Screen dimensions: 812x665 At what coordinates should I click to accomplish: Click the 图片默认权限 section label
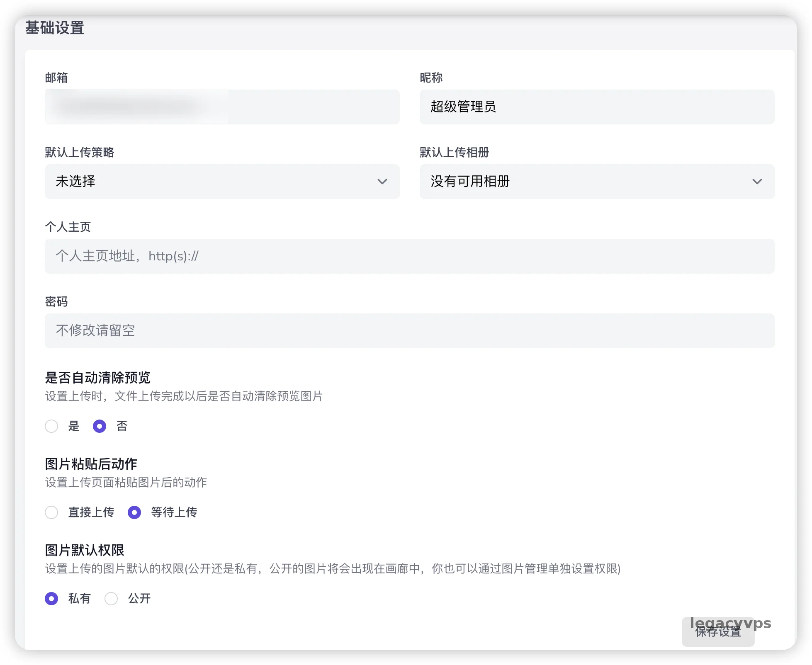[85, 550]
